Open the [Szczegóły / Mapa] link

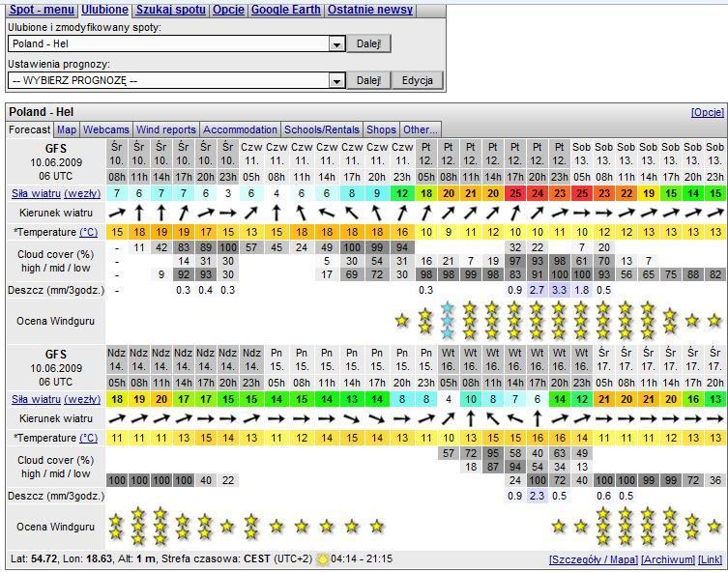pyautogui.click(x=594, y=559)
